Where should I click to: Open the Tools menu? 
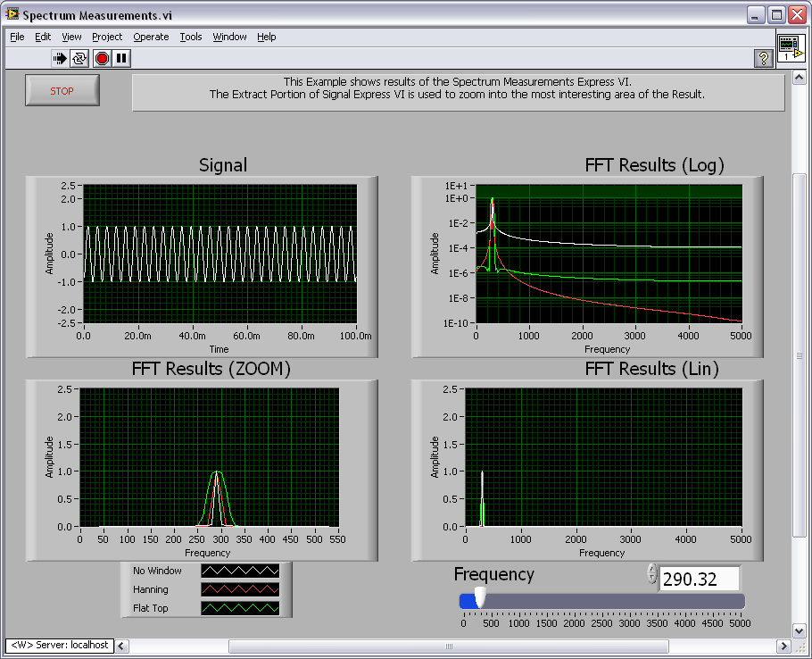point(191,37)
